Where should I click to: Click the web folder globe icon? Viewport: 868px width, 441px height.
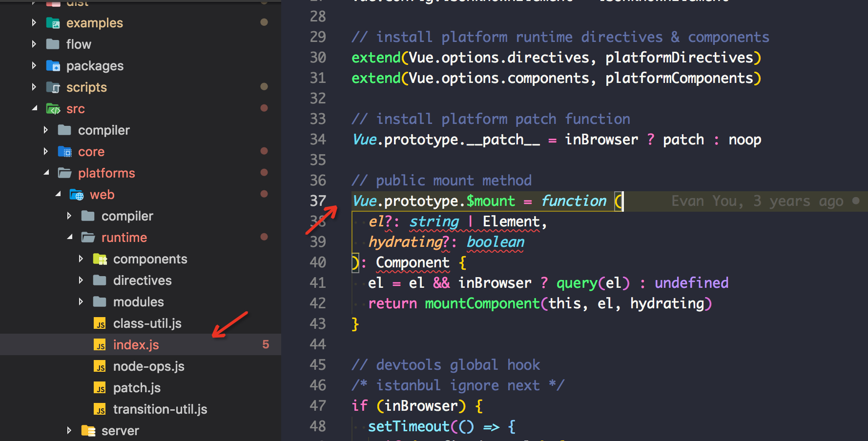click(x=76, y=194)
